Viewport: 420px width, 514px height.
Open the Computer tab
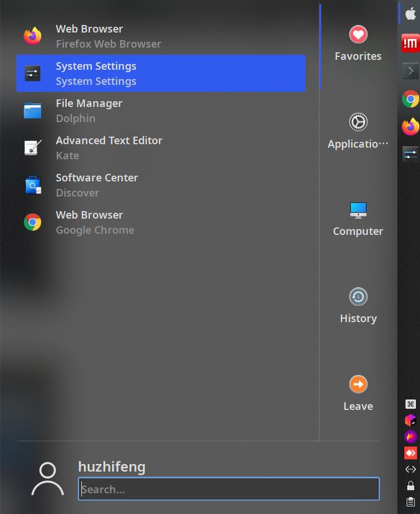[x=358, y=219]
